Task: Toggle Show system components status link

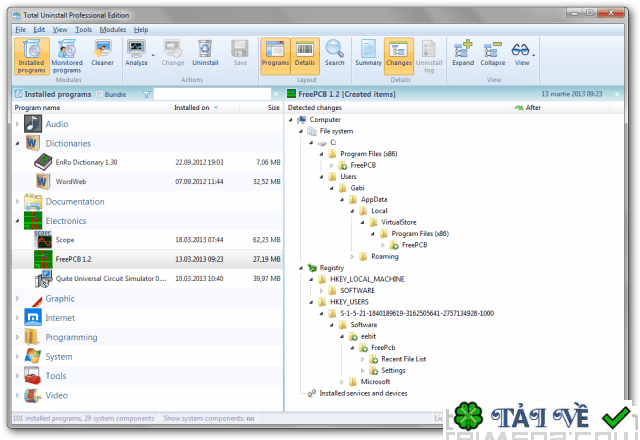Action: pos(209,418)
